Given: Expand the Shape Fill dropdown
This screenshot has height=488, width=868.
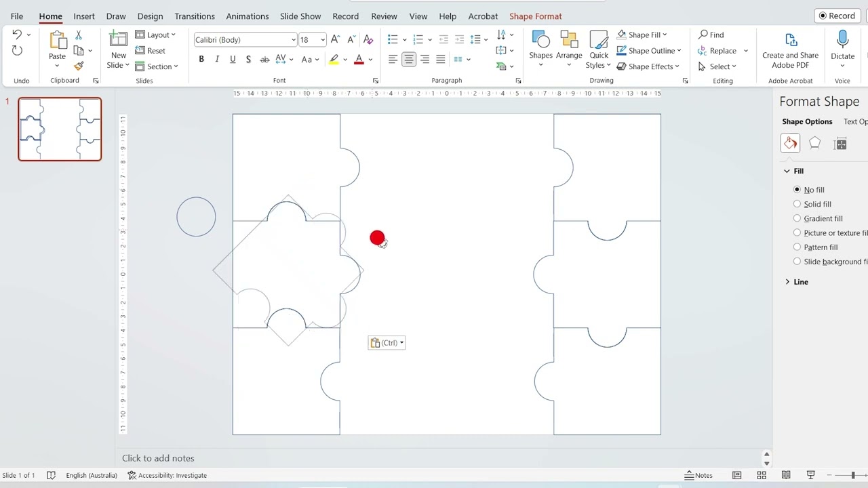Looking at the screenshot, I should tap(665, 35).
